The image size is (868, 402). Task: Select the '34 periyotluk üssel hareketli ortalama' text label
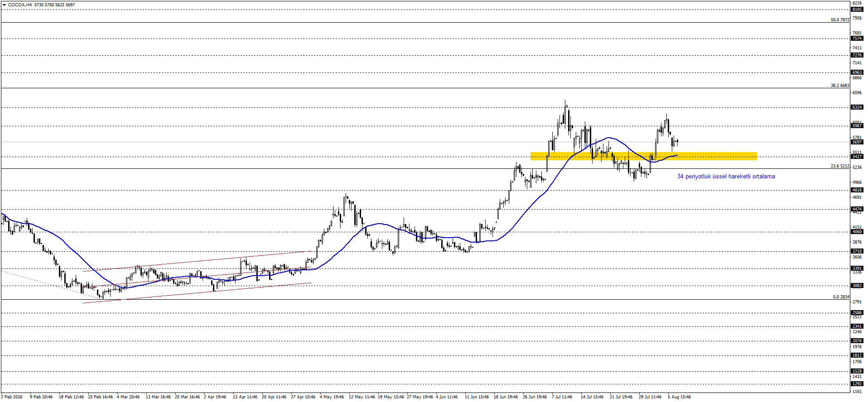point(726,177)
